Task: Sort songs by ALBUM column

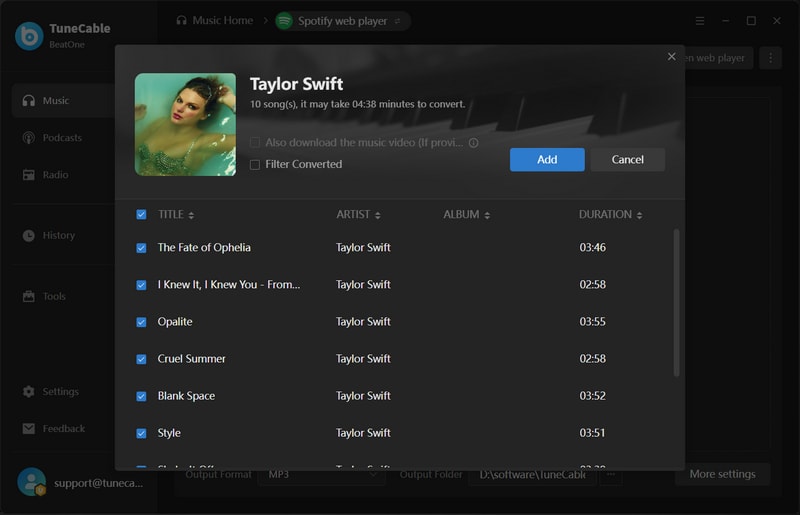Action: 466,214
